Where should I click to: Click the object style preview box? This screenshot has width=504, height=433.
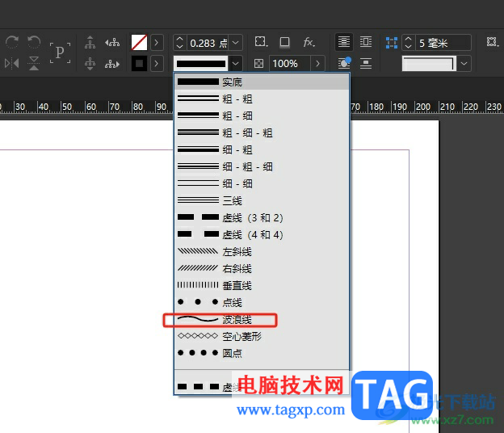[429, 63]
